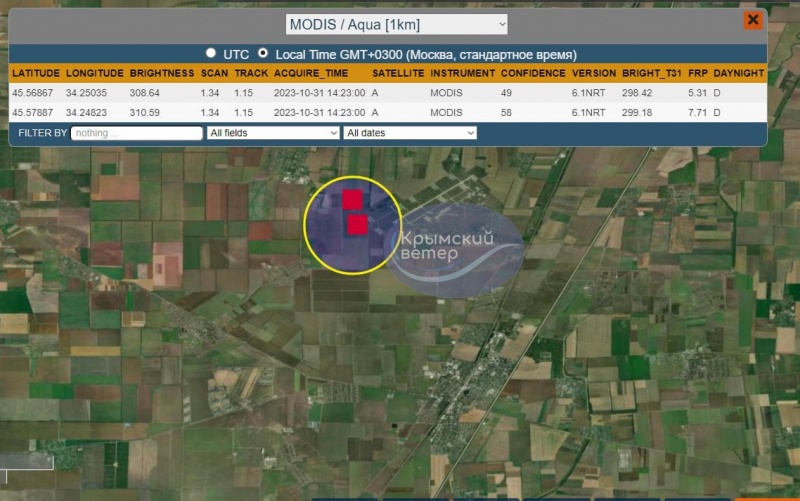This screenshot has width=800, height=501.
Task: Click the LONGITUDE column header
Action: (95, 73)
